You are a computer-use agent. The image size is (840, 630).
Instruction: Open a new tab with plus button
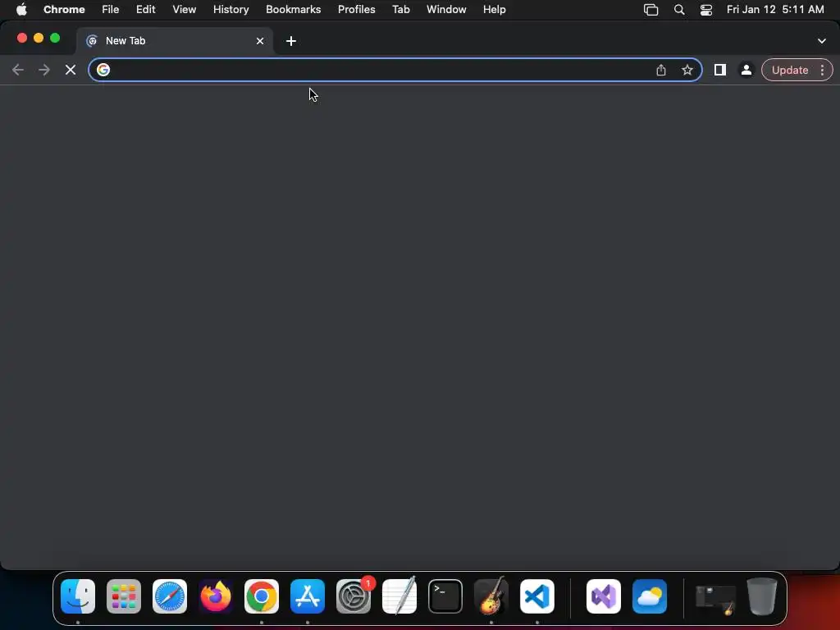[291, 41]
